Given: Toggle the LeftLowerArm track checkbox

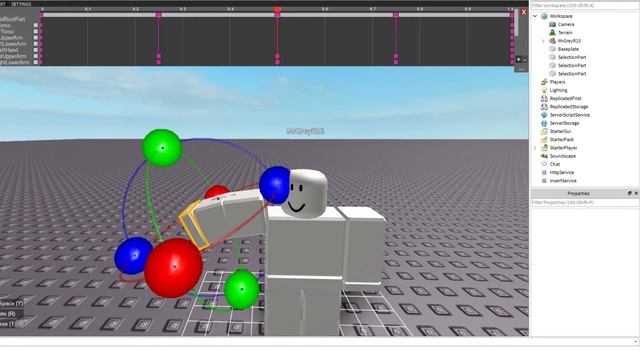Looking at the screenshot, I should tap(36, 44).
